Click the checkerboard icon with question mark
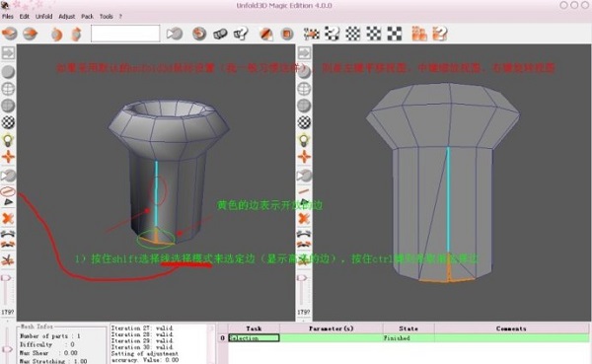592x364 pixels. [x=333, y=34]
